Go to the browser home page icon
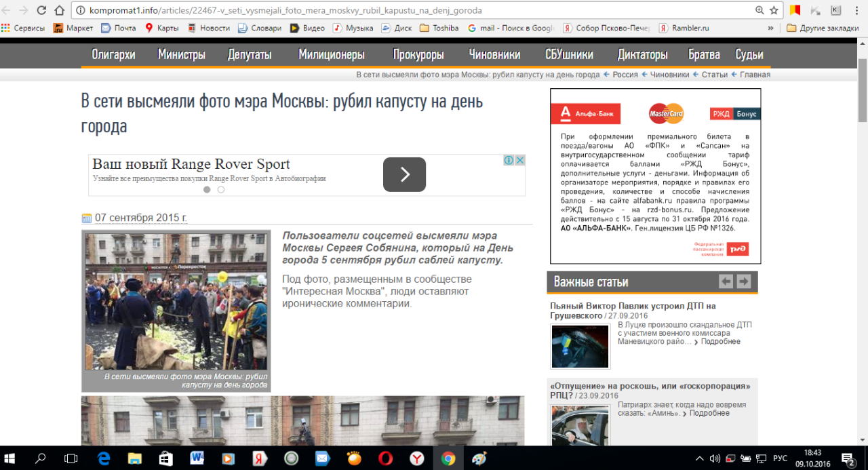Viewport: 868px width, 470px height. click(59, 10)
